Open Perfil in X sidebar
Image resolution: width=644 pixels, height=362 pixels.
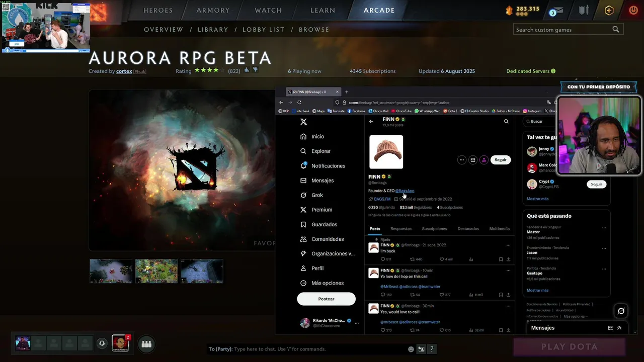312,268
